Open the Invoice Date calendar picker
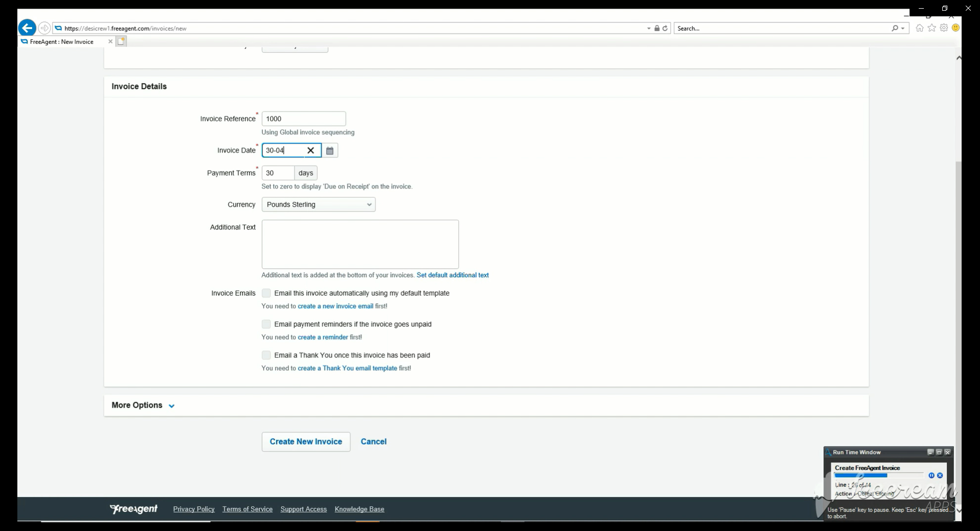The width and height of the screenshot is (980, 531). (330, 151)
